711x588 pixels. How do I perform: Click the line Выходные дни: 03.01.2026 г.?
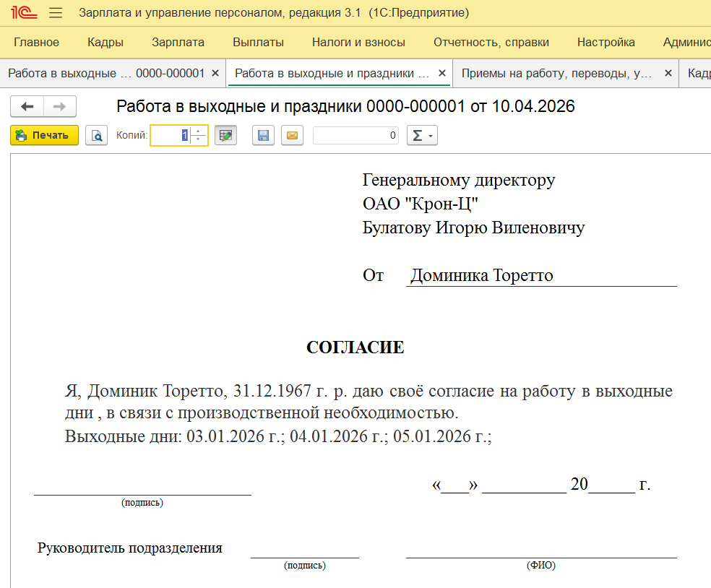(278, 436)
